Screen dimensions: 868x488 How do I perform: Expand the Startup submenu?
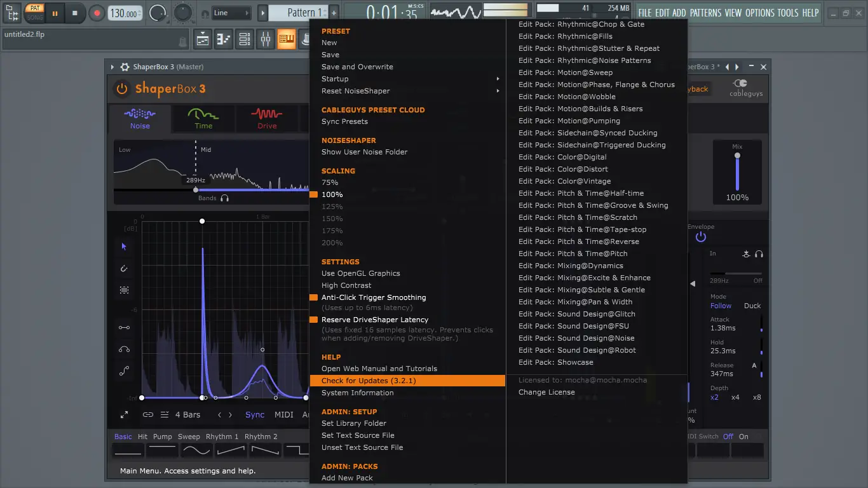407,79
